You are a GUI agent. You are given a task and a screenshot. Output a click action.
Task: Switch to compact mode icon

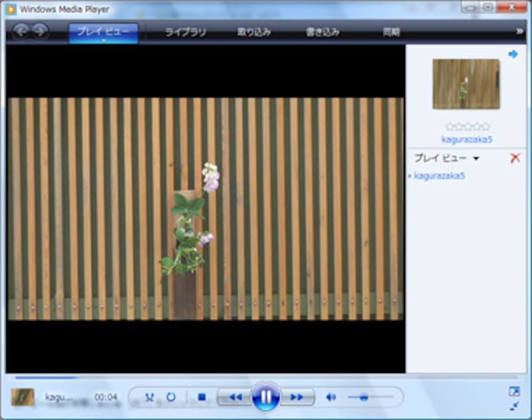tap(514, 406)
